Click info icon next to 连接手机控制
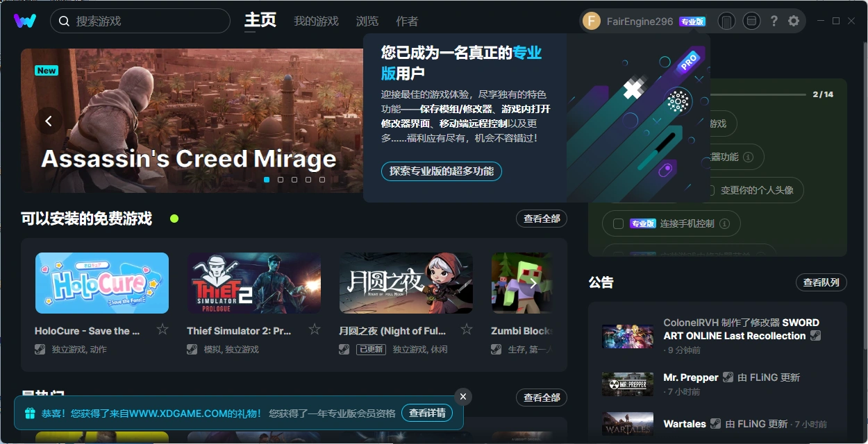The height and width of the screenshot is (444, 868). coord(724,224)
